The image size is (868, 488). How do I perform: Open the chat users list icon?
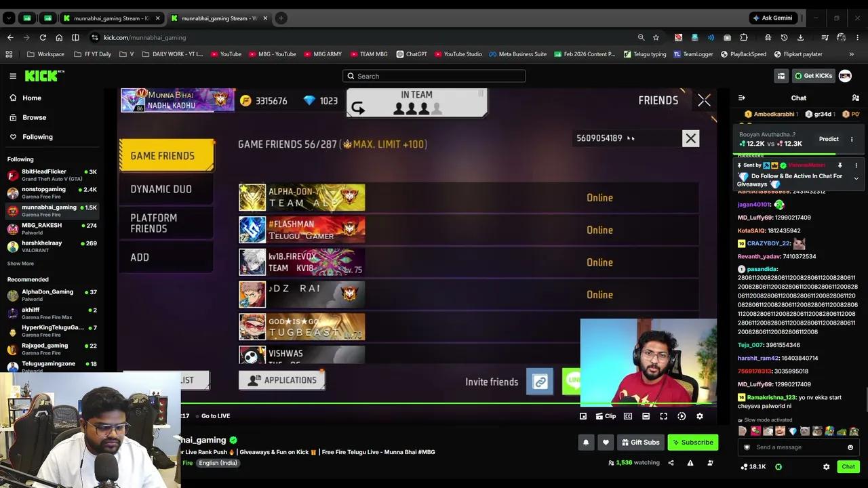click(x=855, y=98)
